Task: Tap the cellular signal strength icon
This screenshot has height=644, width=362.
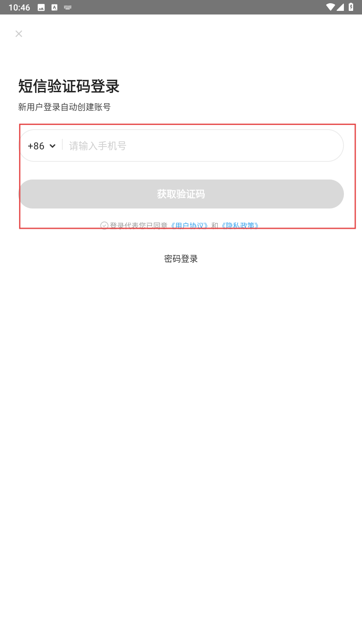Action: pyautogui.click(x=340, y=7)
